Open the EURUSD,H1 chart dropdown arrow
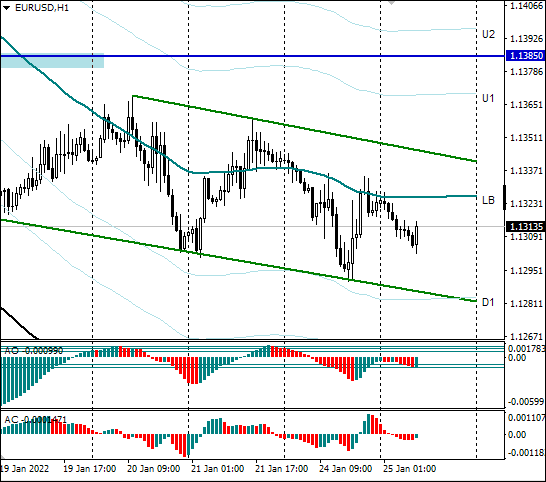The image size is (546, 482). [7, 8]
